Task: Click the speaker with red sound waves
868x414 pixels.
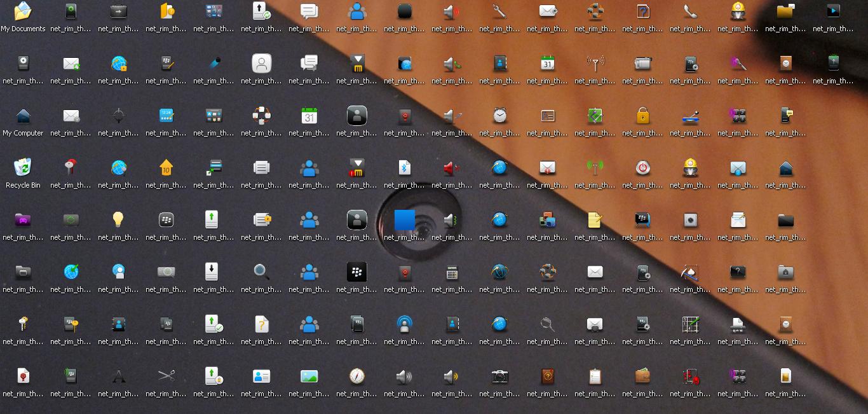Action: click(x=452, y=11)
